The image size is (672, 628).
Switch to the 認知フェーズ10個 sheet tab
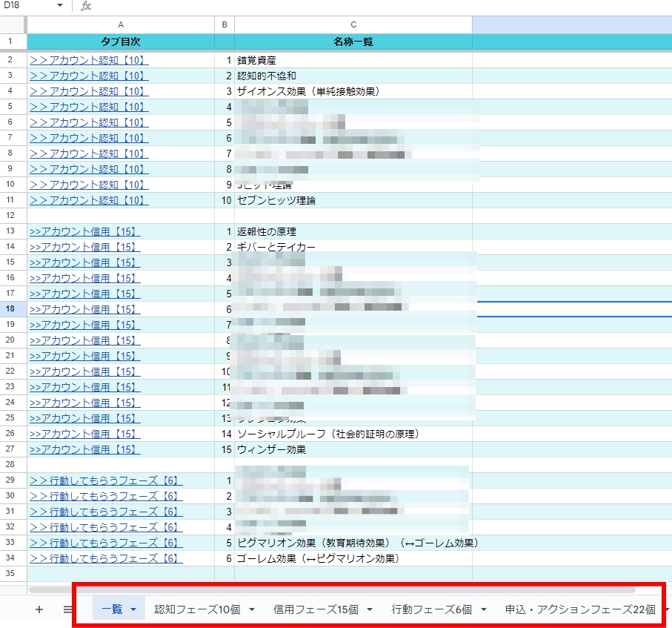197,609
